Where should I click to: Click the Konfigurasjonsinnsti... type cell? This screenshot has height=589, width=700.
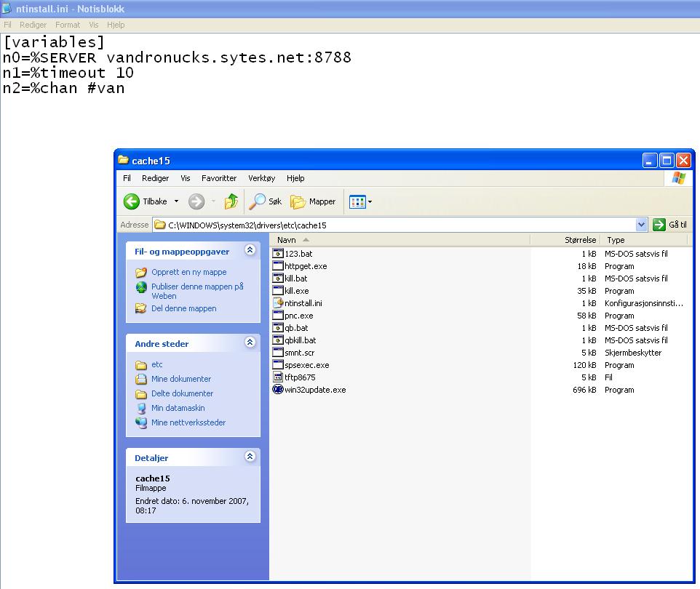click(x=644, y=303)
